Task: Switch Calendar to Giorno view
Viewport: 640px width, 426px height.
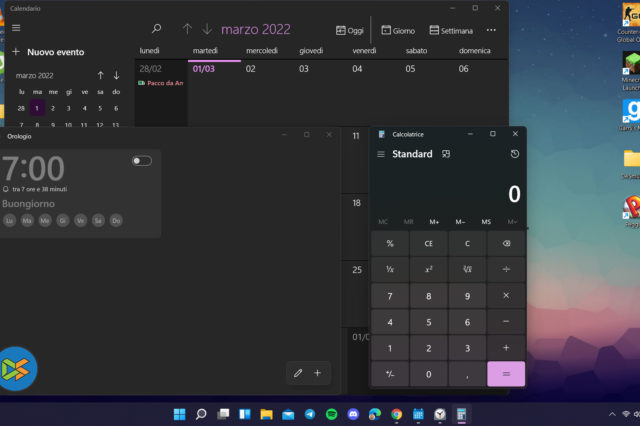Action: 398,31
